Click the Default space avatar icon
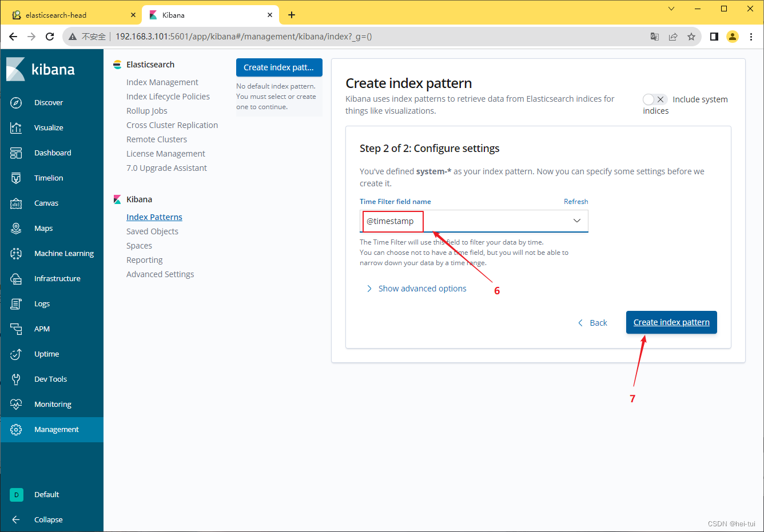Screen dimensions: 764x532 [17, 495]
